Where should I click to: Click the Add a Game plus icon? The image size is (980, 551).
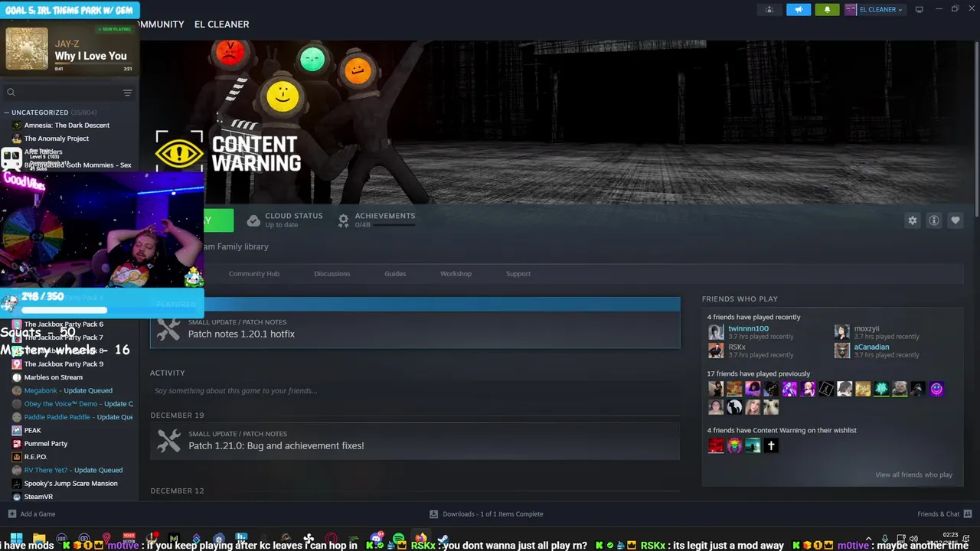click(11, 514)
